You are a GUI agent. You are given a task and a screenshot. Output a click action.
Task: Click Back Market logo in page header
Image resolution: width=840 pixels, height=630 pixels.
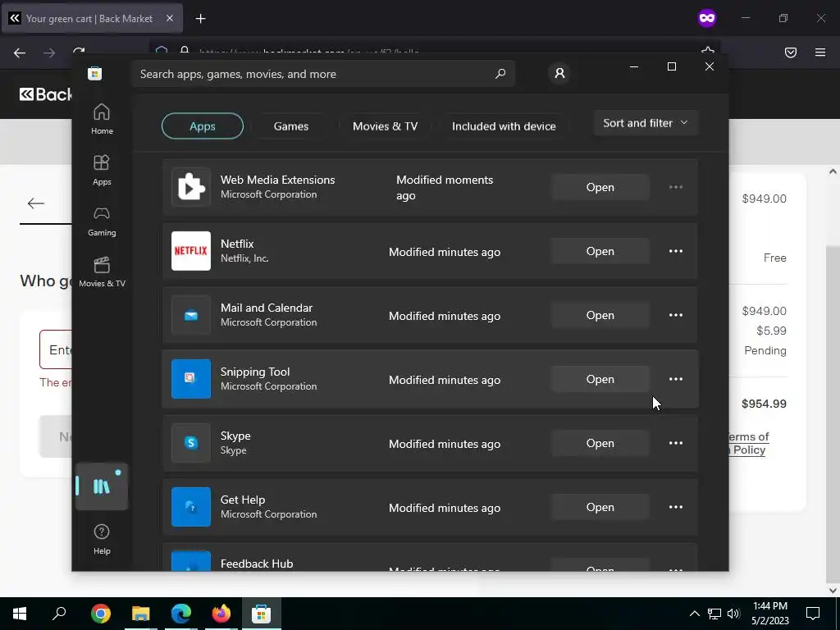point(46,94)
